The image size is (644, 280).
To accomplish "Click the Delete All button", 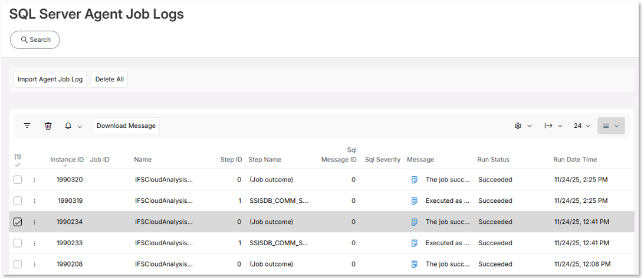I will (109, 79).
